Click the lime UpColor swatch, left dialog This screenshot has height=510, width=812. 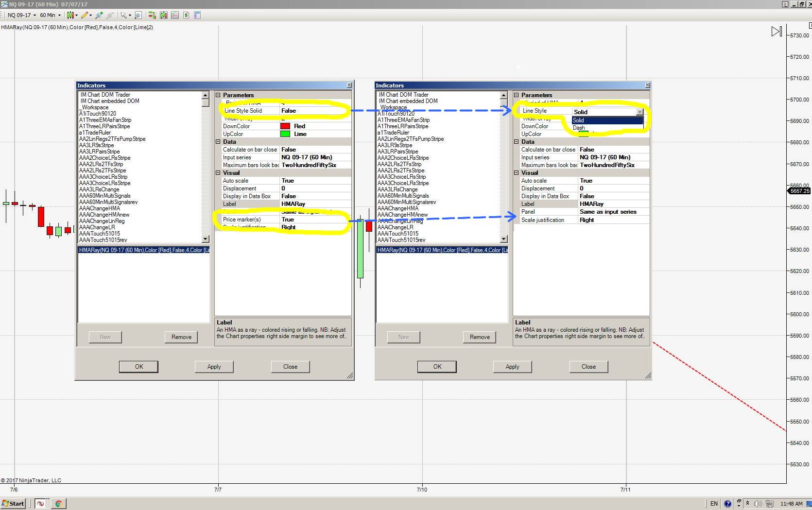[285, 134]
